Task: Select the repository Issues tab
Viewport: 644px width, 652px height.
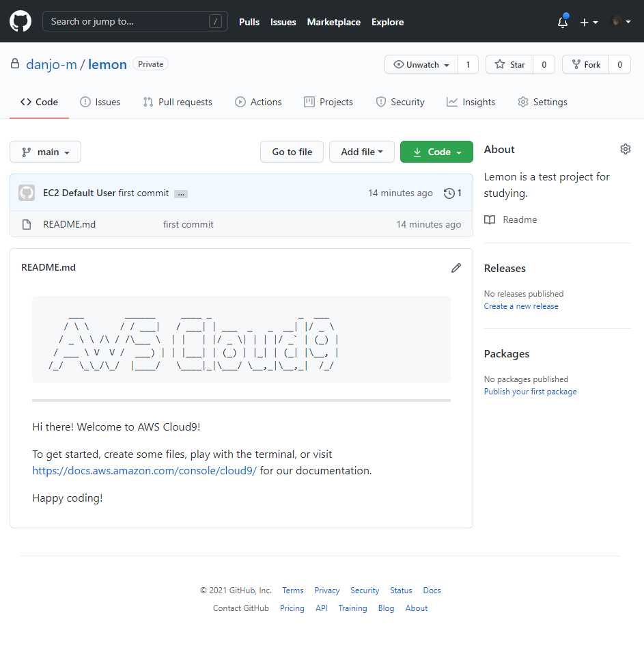Action: pyautogui.click(x=100, y=102)
